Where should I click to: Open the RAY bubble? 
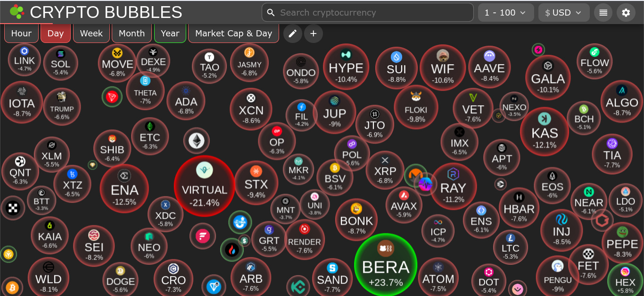pyautogui.click(x=453, y=186)
